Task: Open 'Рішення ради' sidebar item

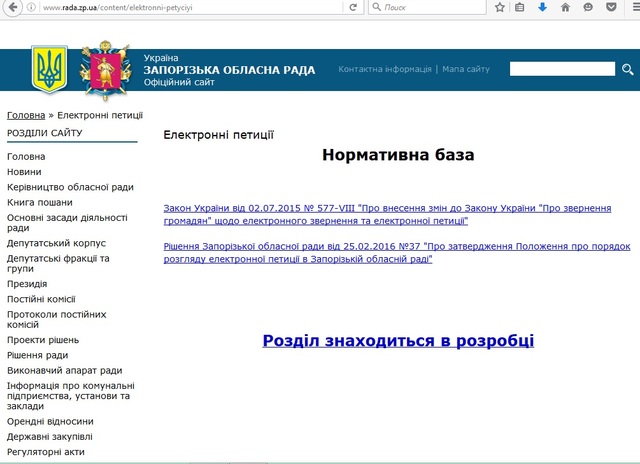Action: click(x=38, y=355)
